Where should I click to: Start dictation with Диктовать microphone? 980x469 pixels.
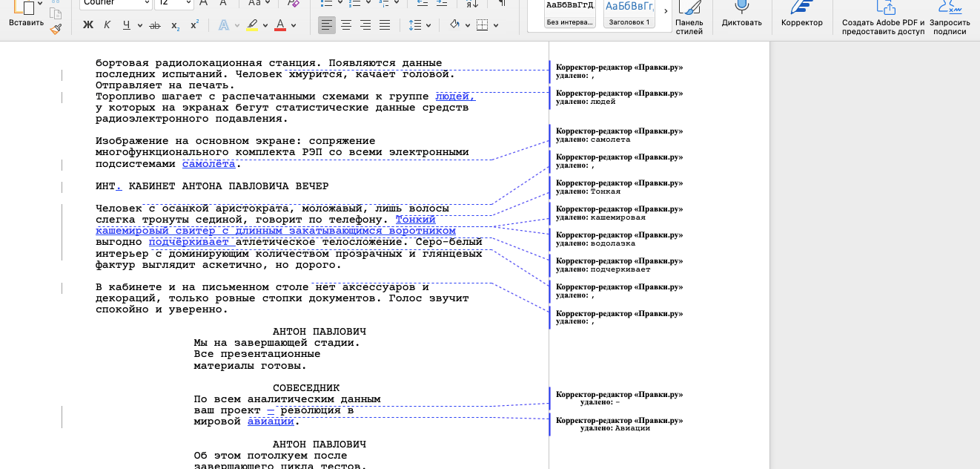click(742, 14)
